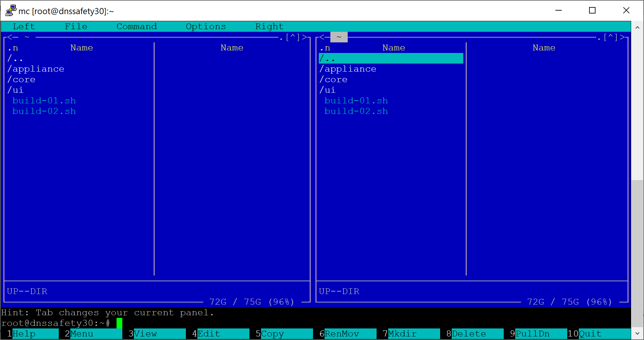Open the Left menu

pos(24,26)
